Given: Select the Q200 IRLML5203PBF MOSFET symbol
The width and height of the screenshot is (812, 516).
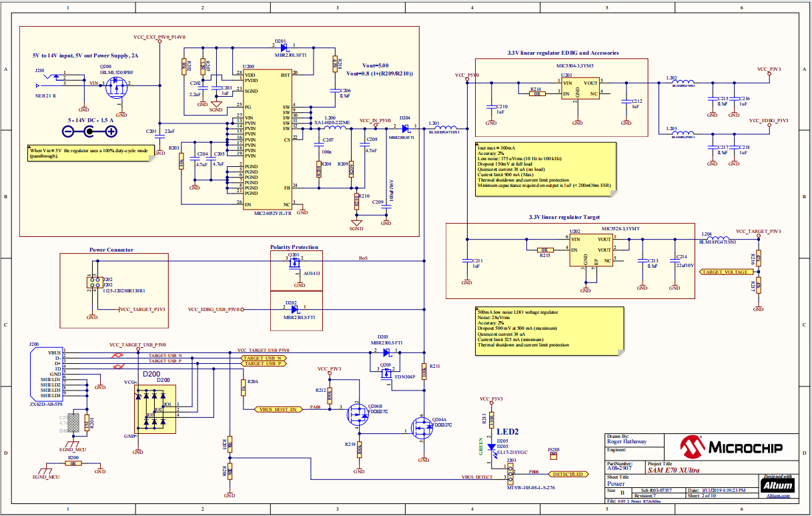Looking at the screenshot, I should 119,85.
